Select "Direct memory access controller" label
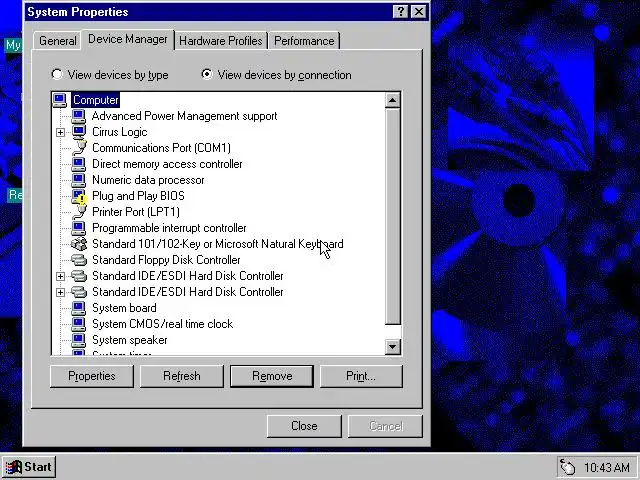 coord(167,164)
